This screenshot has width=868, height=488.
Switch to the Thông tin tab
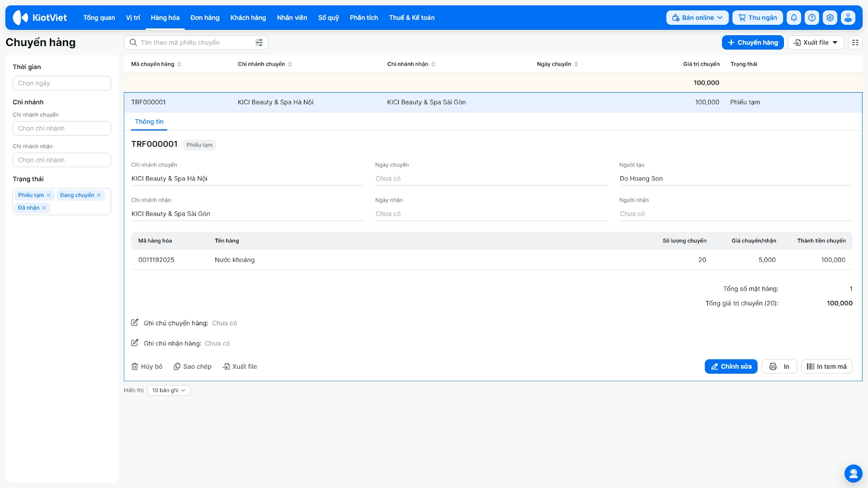coord(149,122)
